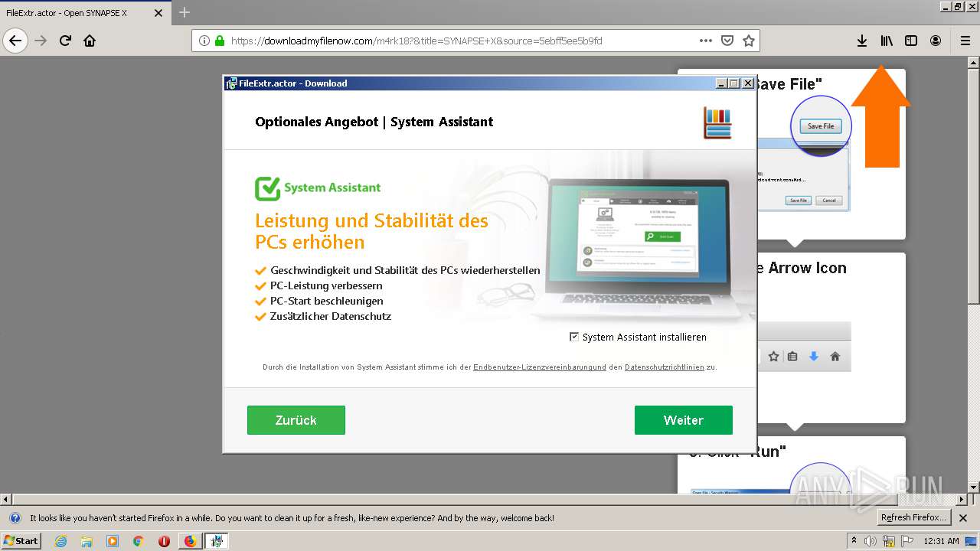Uncheck System Assistant installieren
The image size is (980, 551).
pyautogui.click(x=574, y=337)
